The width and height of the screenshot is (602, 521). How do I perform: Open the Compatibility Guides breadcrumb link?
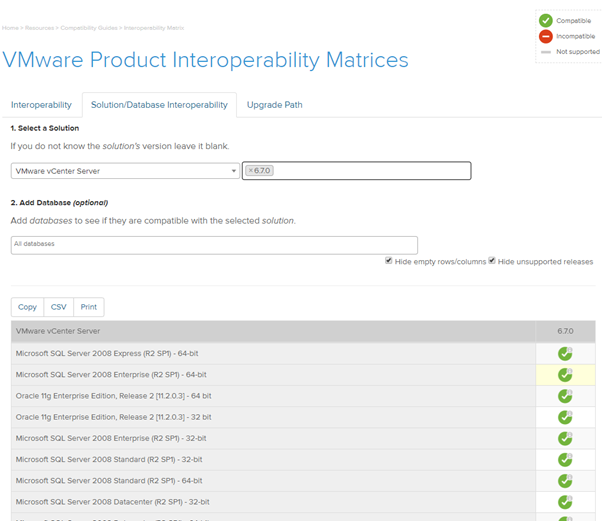[89, 28]
